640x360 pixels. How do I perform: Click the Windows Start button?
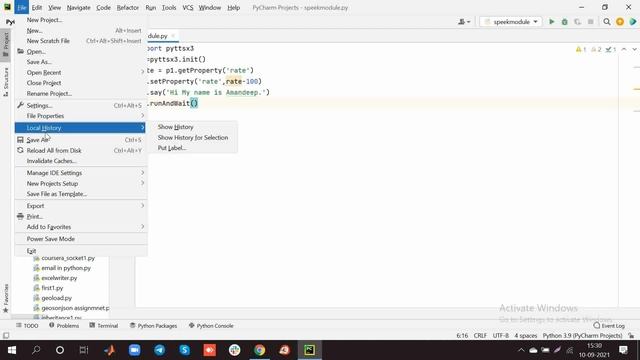coord(12,350)
